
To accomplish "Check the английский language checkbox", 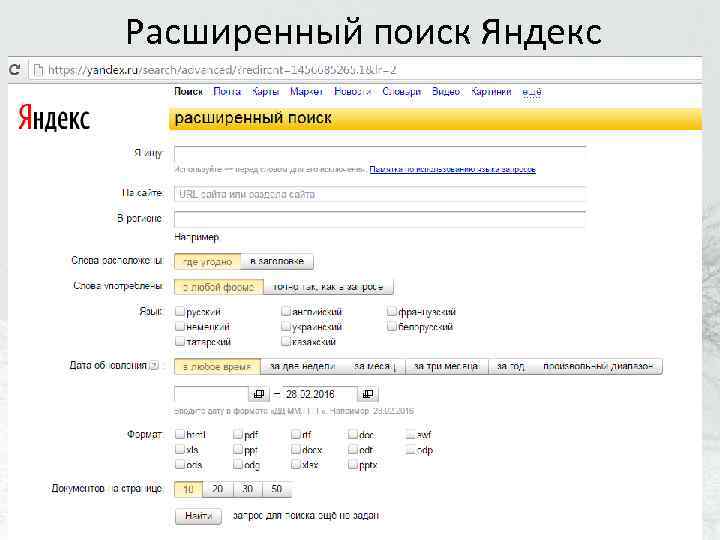I will [286, 311].
